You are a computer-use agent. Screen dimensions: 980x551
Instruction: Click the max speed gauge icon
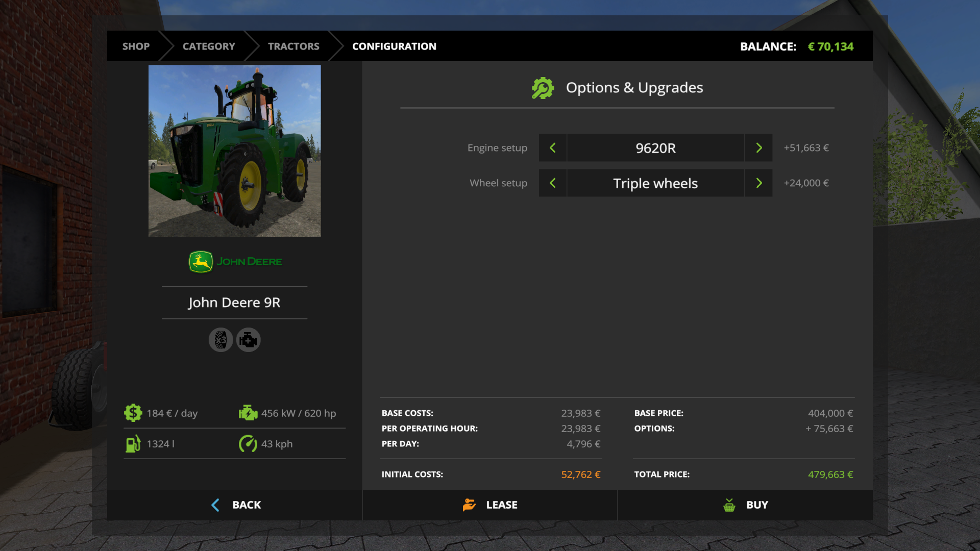[248, 443]
